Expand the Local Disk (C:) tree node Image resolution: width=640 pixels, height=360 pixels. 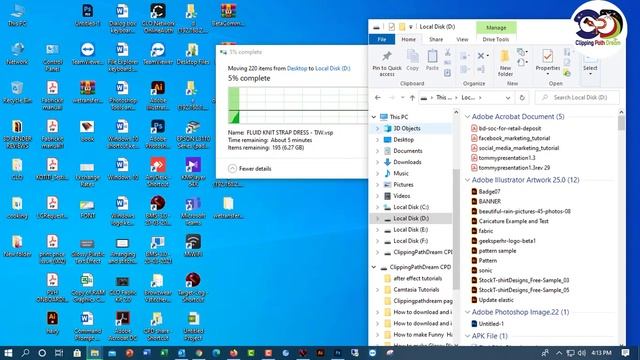point(378,207)
